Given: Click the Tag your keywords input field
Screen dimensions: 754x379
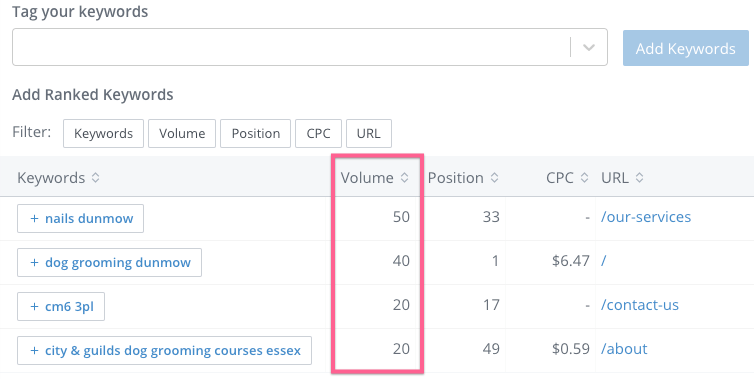Looking at the screenshot, I should [x=310, y=47].
